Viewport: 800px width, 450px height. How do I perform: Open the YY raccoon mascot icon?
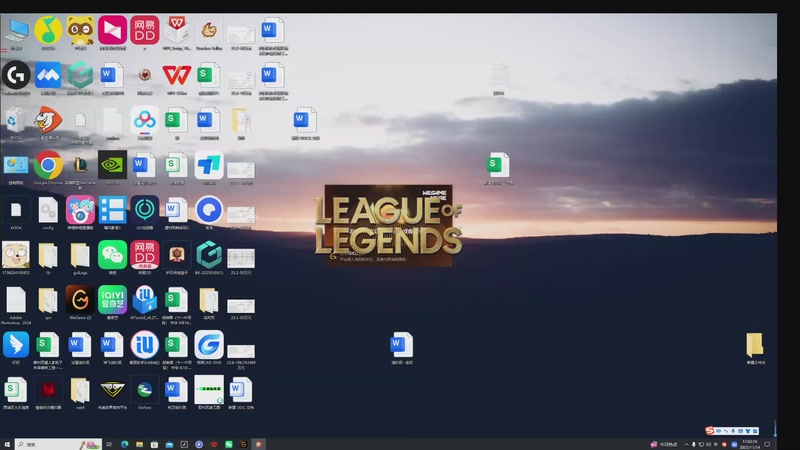click(80, 30)
